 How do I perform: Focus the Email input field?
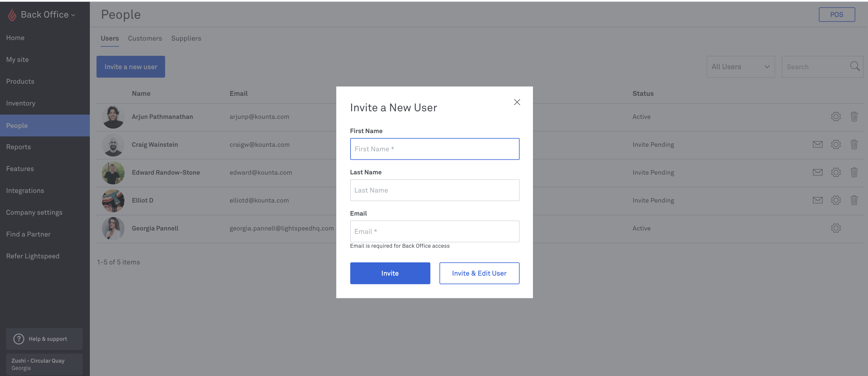435,232
